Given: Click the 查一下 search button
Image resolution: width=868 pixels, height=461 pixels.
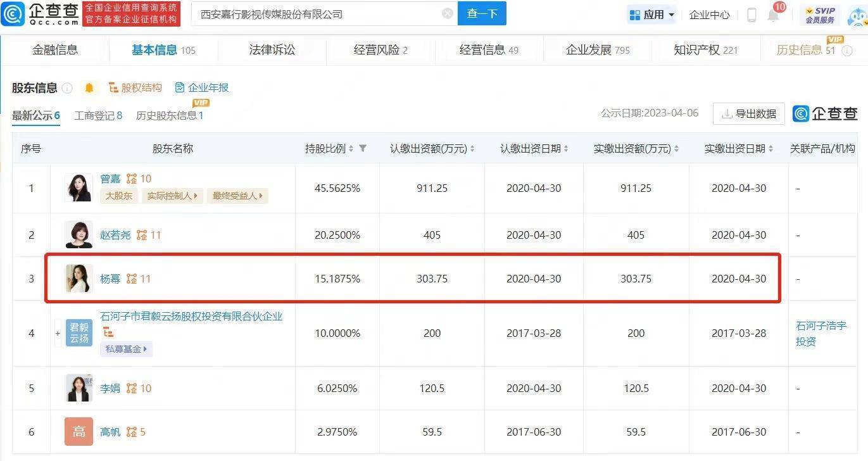Looking at the screenshot, I should click(482, 13).
